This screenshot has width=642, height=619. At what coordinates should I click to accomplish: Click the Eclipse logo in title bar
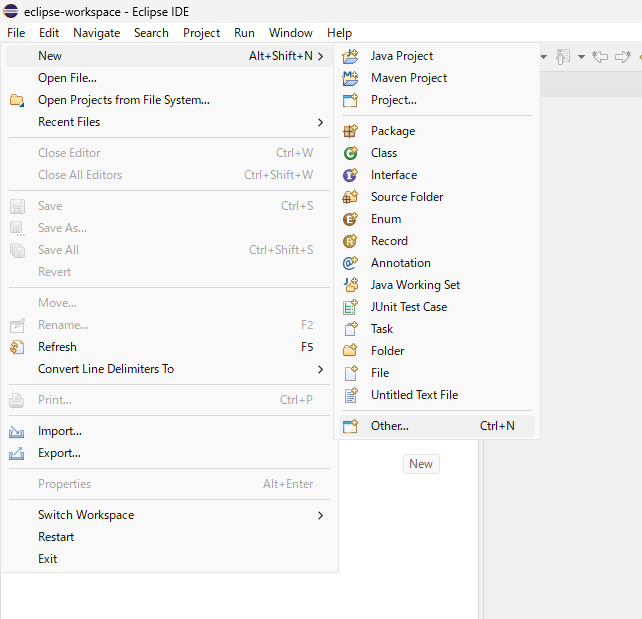click(11, 11)
